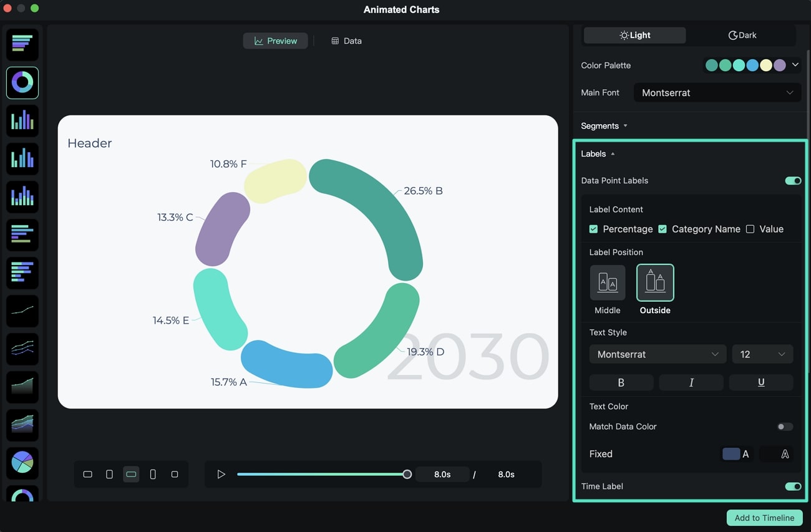The height and width of the screenshot is (532, 811).
Task: Uncheck the Percentage checkbox
Action: (593, 229)
